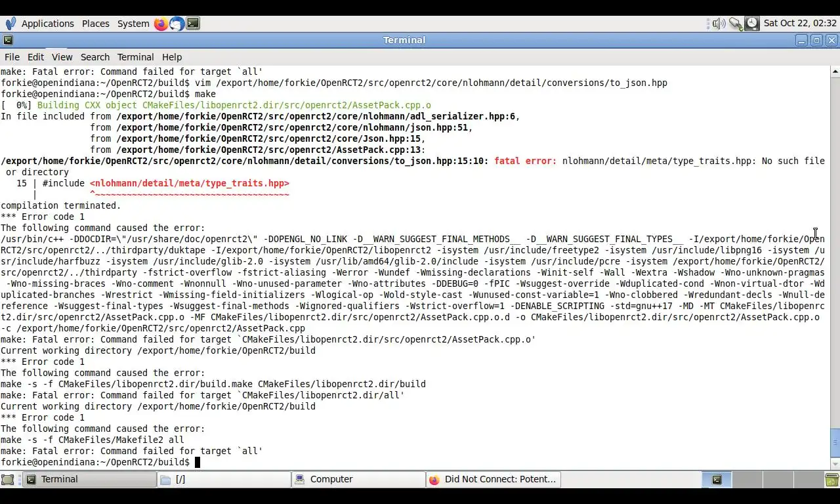Switch to the Computer window taskbar button

click(x=359, y=480)
